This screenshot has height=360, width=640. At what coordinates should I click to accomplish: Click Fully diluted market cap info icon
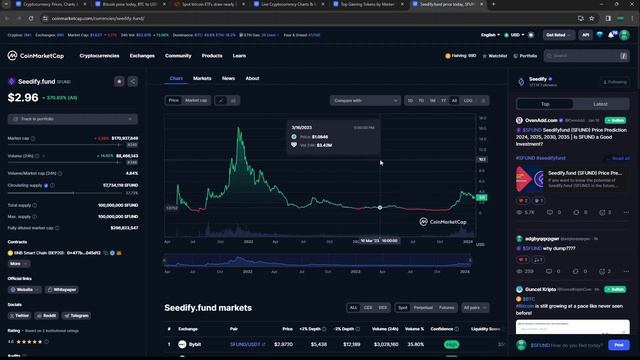point(57,228)
